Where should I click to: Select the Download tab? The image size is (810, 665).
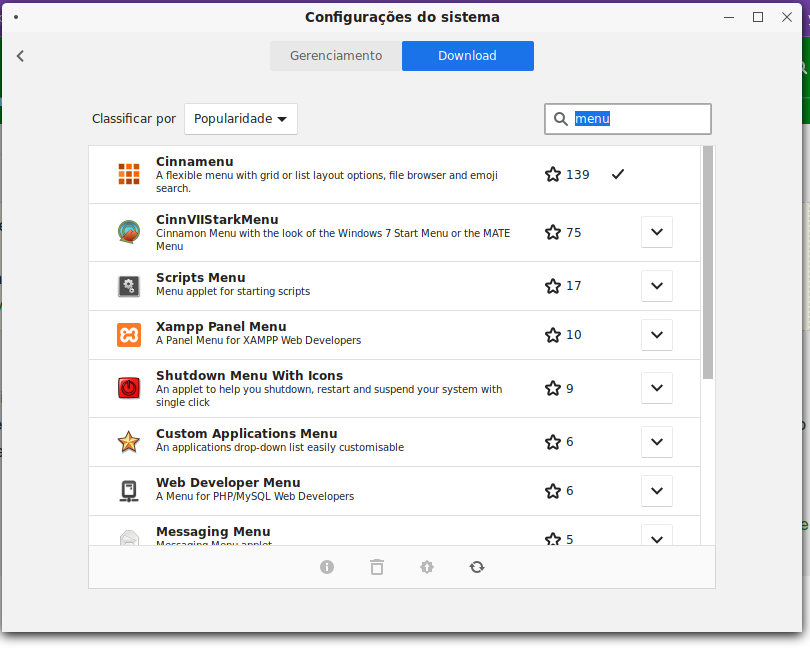point(468,56)
